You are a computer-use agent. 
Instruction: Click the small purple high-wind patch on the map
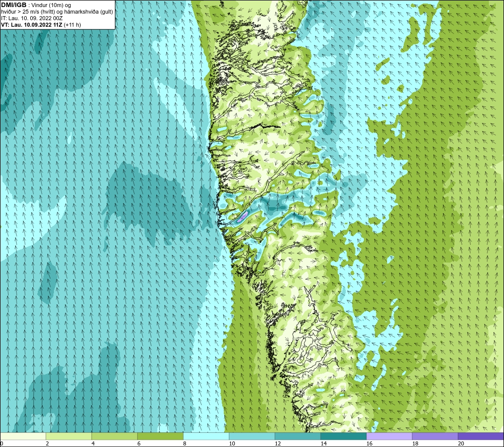click(242, 217)
